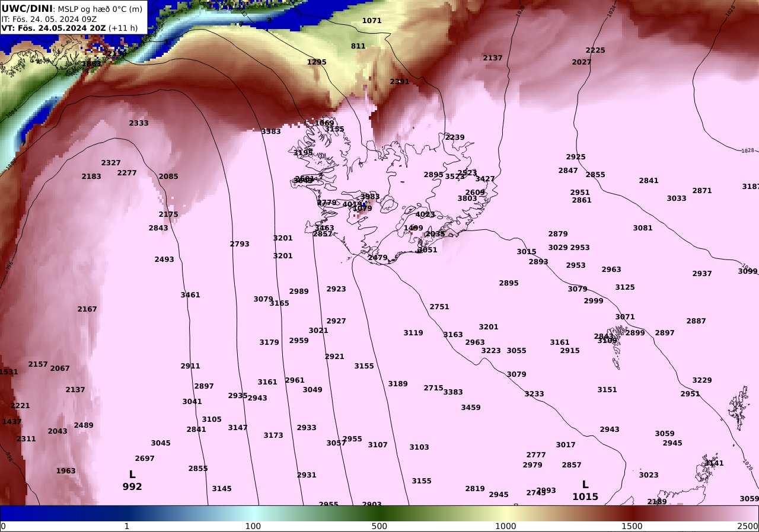Click the 2239 label north of Iceland
This screenshot has width=759, height=532.
coord(455,137)
